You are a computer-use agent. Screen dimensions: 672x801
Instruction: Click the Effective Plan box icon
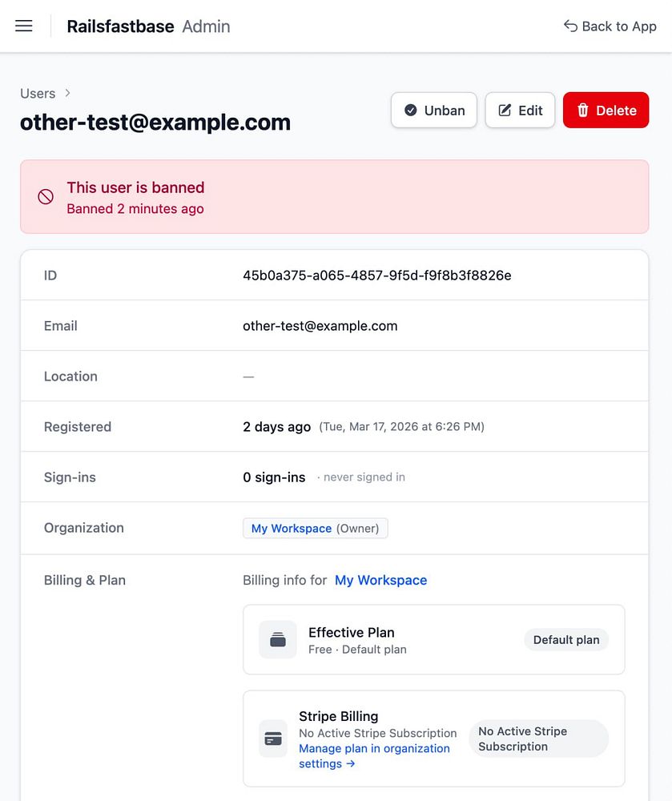(x=278, y=640)
